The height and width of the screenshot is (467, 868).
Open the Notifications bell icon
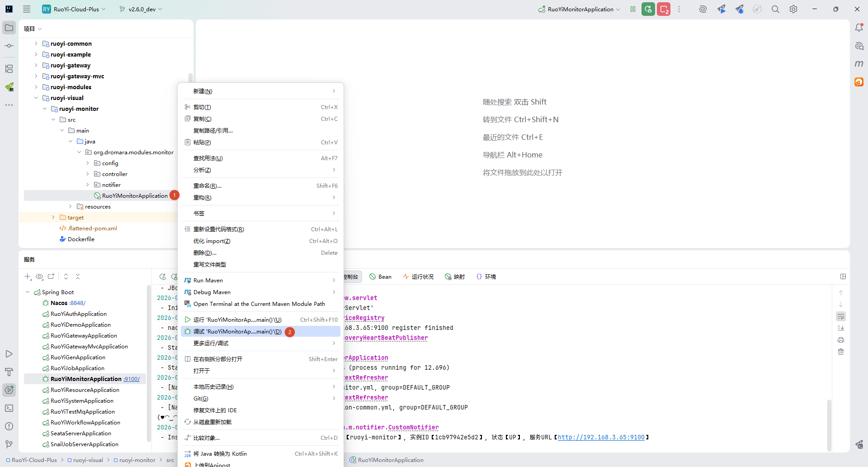pos(859,28)
